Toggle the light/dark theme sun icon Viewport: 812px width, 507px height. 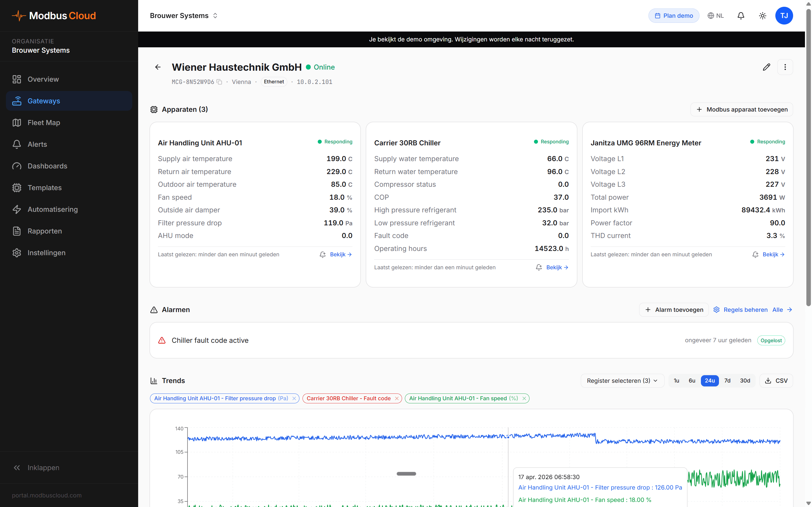click(x=762, y=16)
